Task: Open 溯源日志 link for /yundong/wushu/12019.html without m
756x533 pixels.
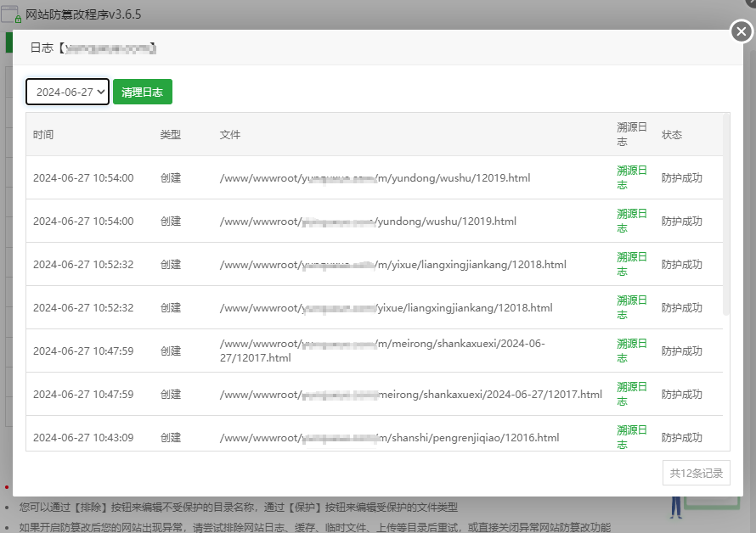Action: pos(632,221)
